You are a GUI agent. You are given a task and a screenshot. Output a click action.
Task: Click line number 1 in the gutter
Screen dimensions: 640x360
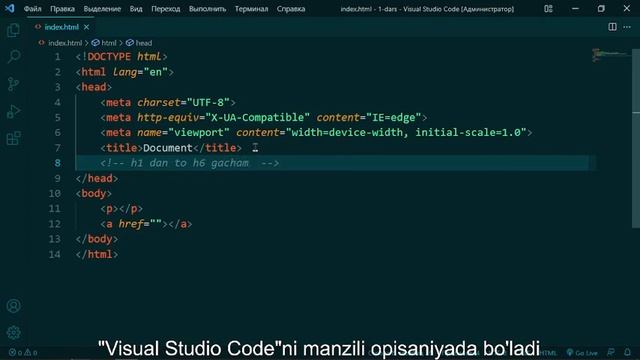point(58,57)
